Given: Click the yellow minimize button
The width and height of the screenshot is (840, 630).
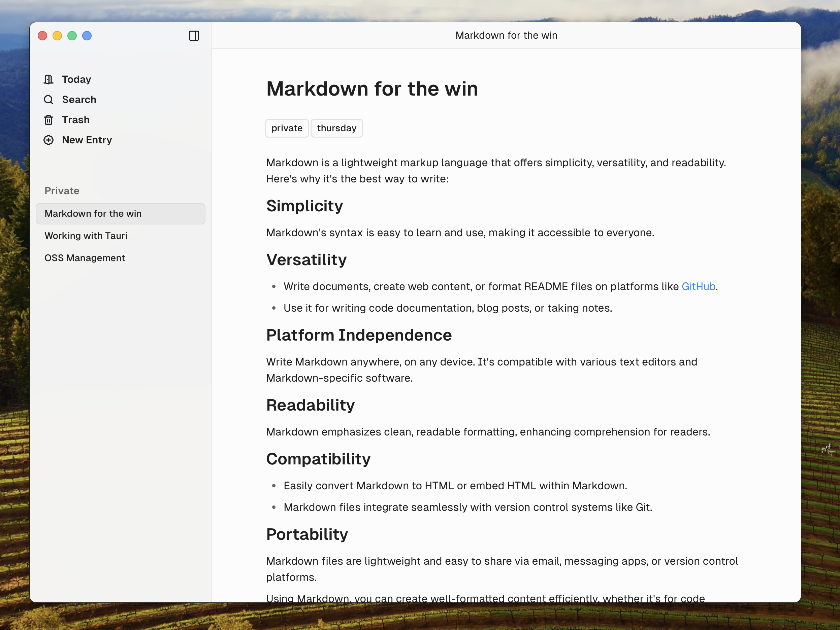Looking at the screenshot, I should pos(57,36).
